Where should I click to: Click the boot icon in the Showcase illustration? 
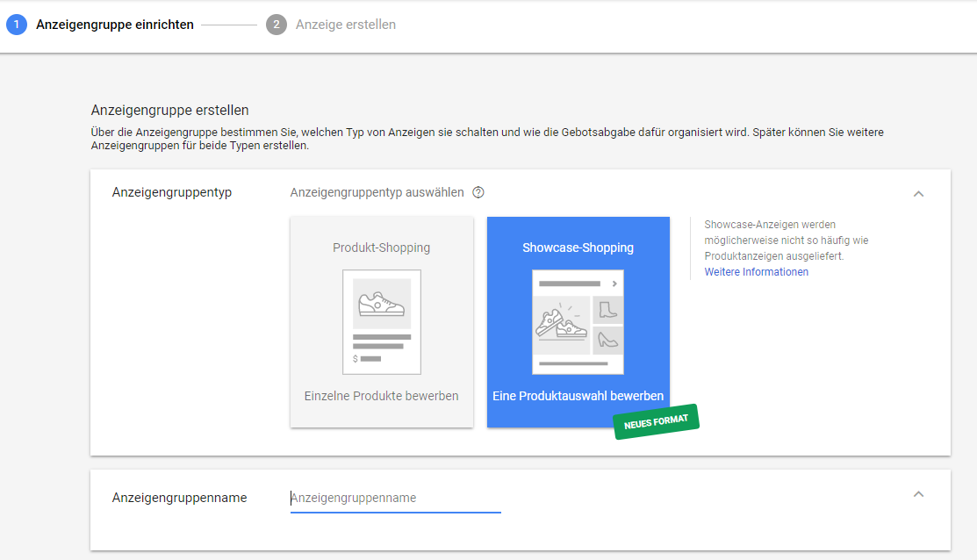click(608, 310)
